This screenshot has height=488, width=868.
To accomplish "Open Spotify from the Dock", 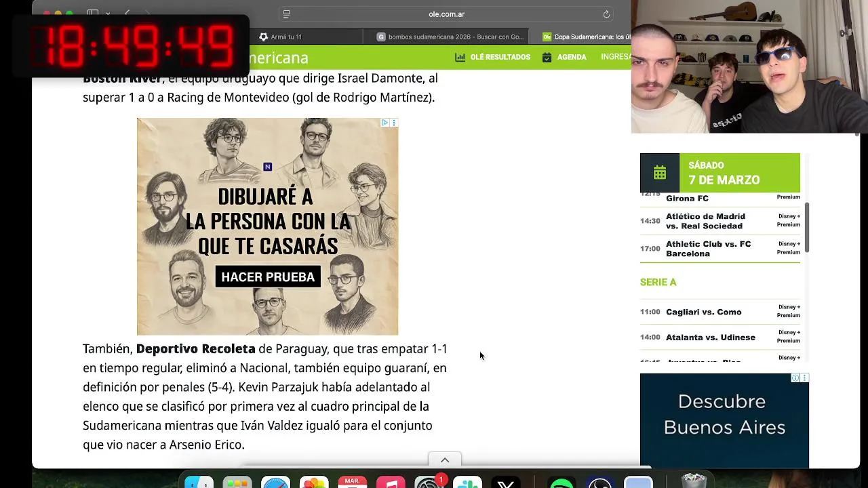I will (561, 483).
